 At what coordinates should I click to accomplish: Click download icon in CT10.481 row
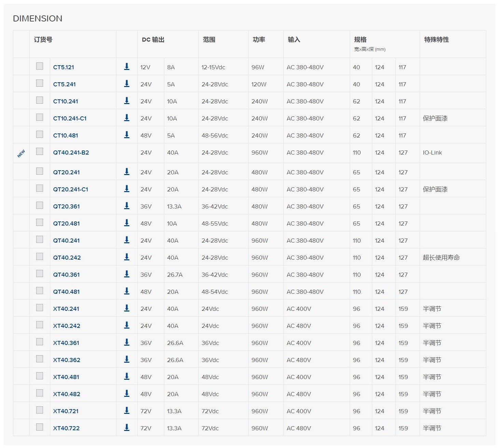pos(127,135)
